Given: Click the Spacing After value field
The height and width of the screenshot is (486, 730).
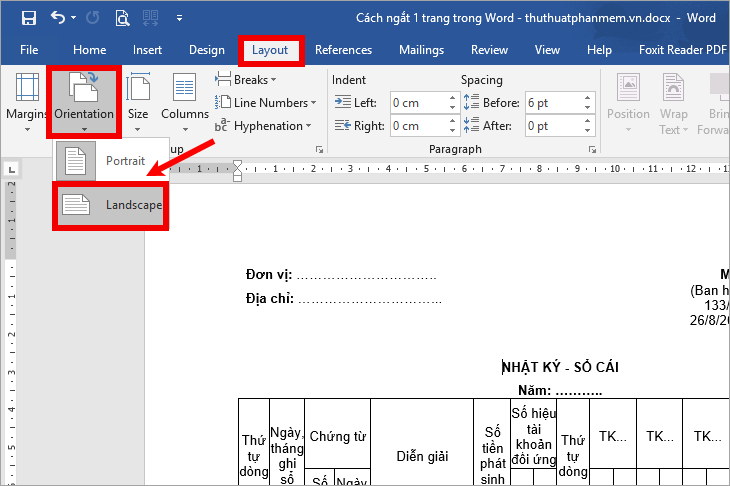Looking at the screenshot, I should click(554, 126).
